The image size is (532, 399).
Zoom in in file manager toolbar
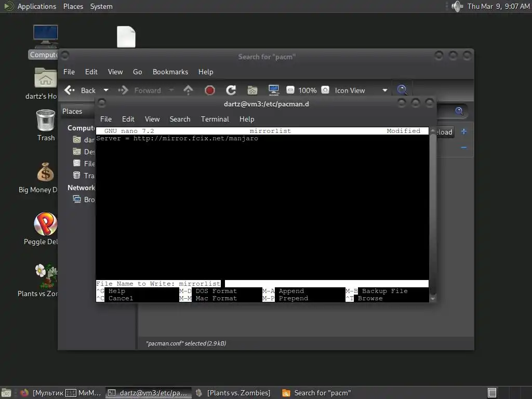(x=325, y=90)
